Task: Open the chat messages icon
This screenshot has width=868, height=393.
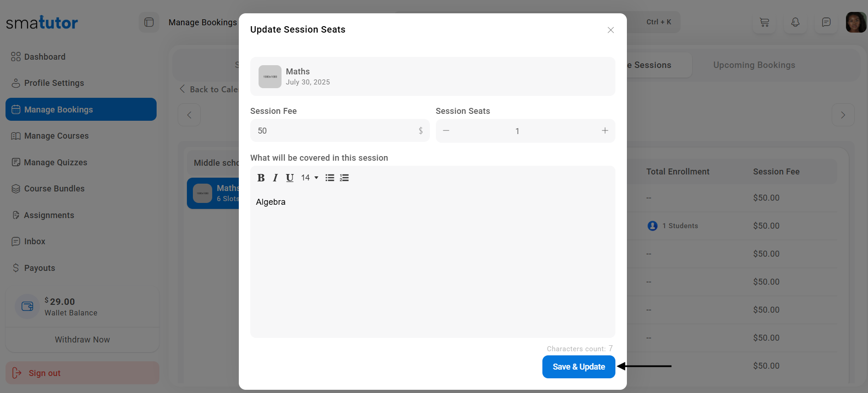Action: point(826,22)
